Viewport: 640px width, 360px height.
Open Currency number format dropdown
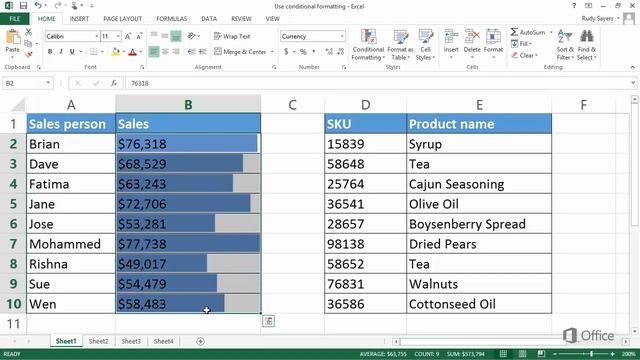click(x=342, y=36)
